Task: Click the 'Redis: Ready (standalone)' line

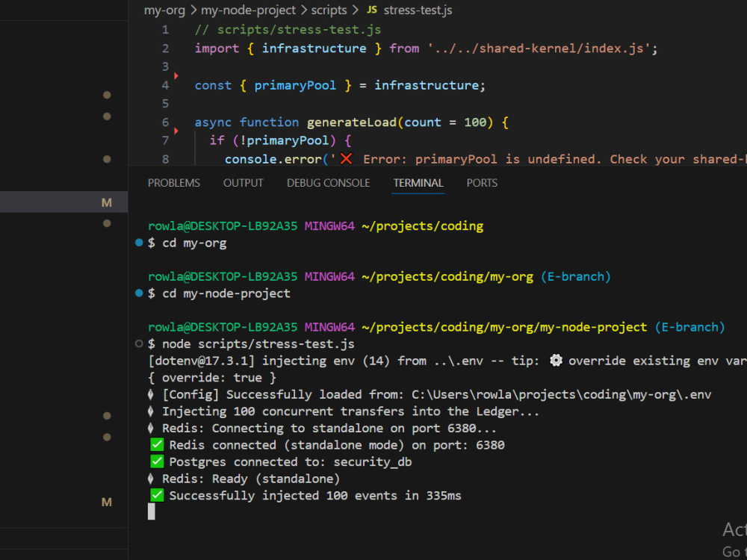Action: point(244,479)
